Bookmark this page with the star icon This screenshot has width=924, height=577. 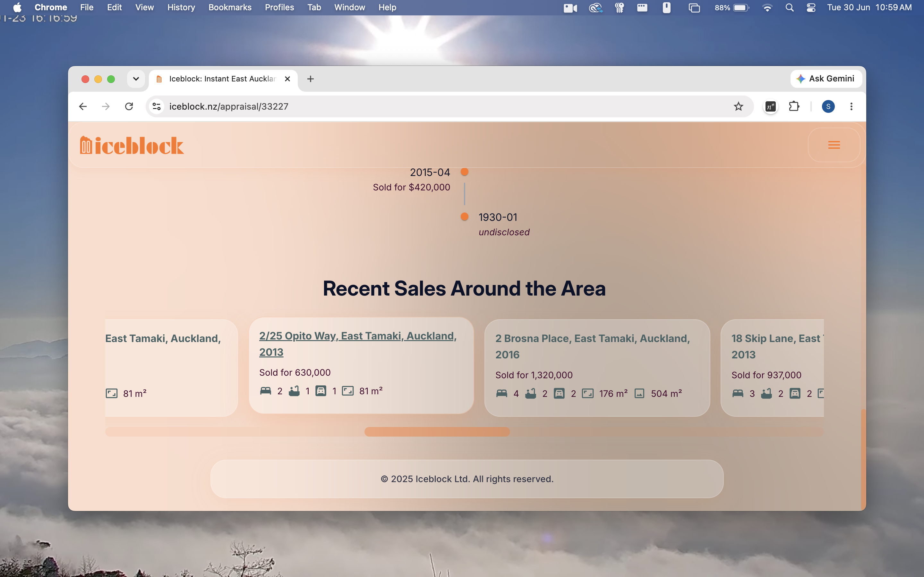pos(739,106)
